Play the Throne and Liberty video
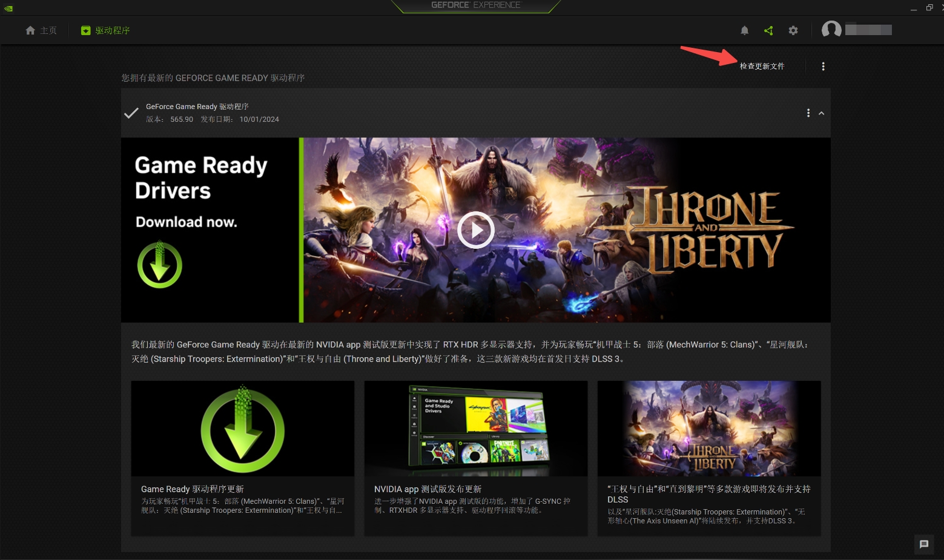The height and width of the screenshot is (560, 944). (x=475, y=230)
